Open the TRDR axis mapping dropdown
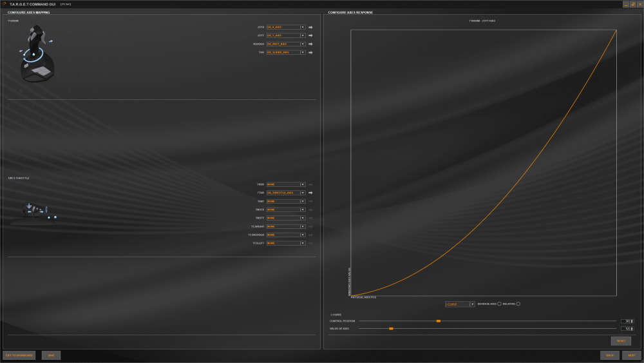 pyautogui.click(x=286, y=184)
